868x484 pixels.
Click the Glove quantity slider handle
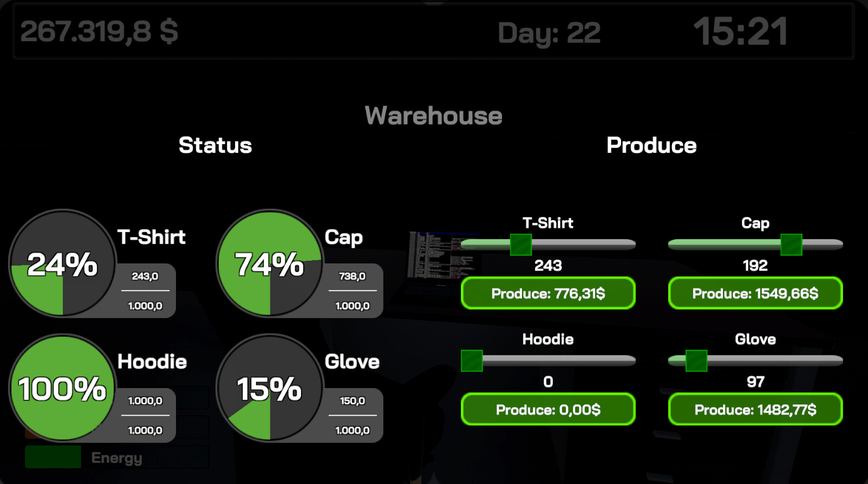click(696, 360)
